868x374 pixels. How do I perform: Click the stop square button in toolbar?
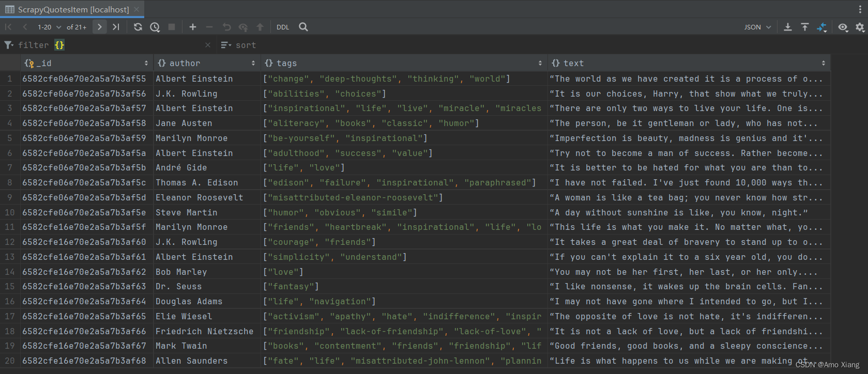(172, 27)
